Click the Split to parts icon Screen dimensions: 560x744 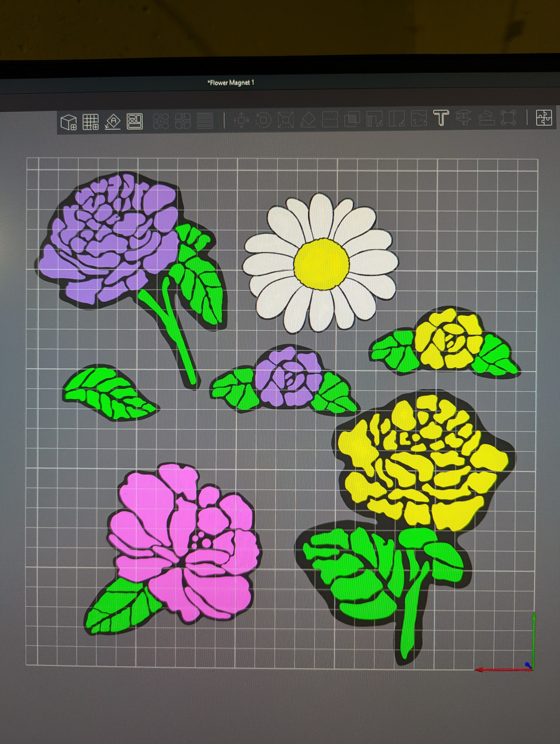coord(183,121)
